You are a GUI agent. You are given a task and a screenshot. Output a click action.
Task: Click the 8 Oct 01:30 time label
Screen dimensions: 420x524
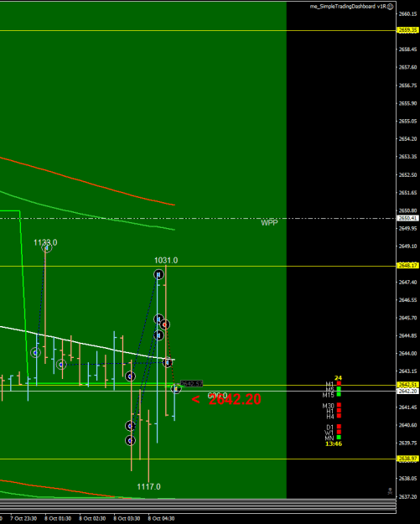tap(58, 519)
